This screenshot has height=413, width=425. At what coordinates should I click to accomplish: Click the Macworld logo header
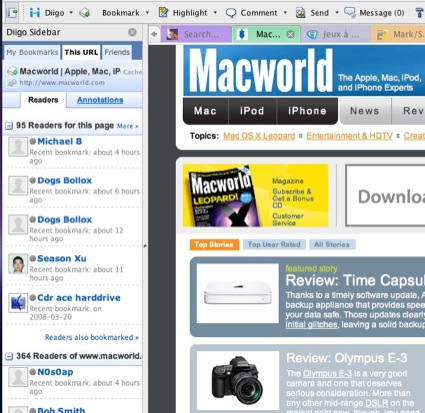pos(261,71)
